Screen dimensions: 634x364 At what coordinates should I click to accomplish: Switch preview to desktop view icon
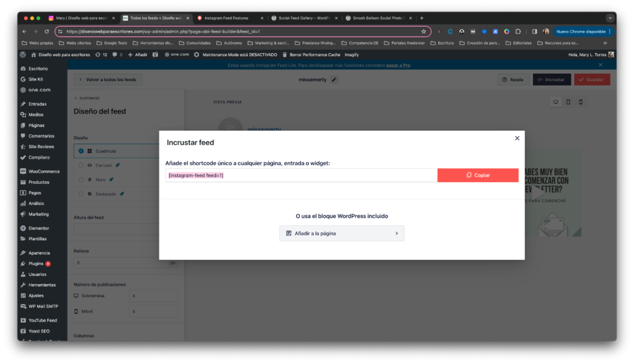(x=555, y=102)
